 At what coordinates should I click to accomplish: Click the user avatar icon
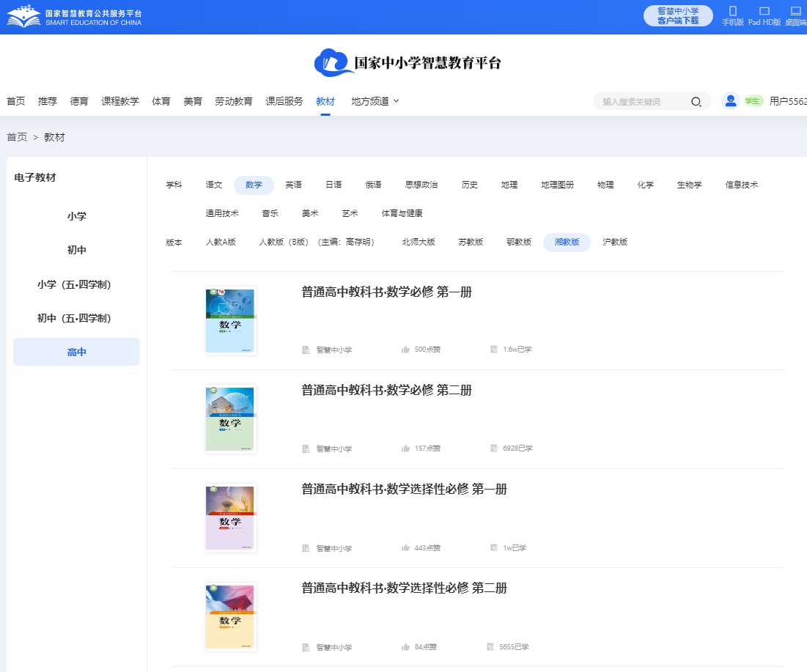coord(730,101)
